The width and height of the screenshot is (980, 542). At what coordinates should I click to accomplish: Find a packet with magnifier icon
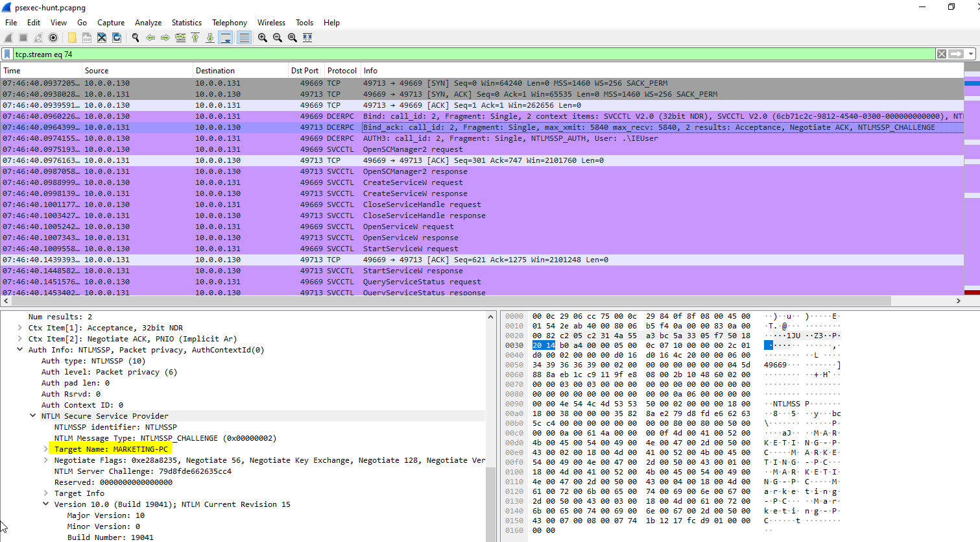[136, 38]
